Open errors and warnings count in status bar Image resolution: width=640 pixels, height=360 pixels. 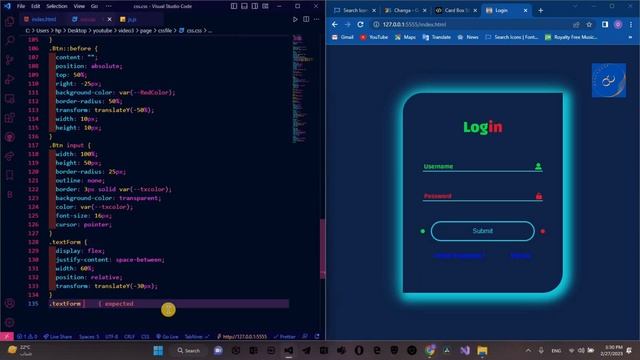coord(27,336)
